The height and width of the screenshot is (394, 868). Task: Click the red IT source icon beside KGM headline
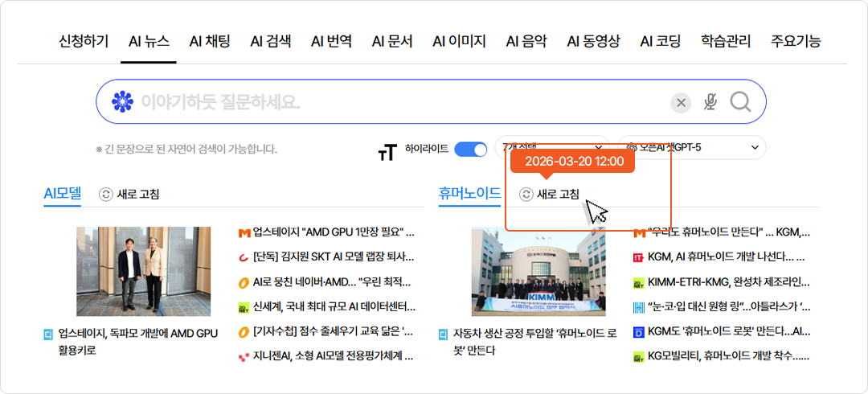point(639,258)
